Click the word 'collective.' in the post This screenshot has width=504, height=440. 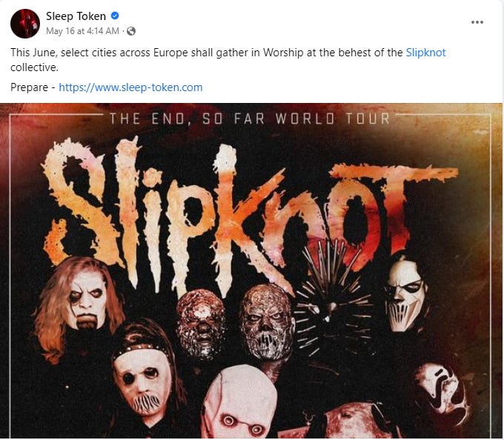coord(34,67)
